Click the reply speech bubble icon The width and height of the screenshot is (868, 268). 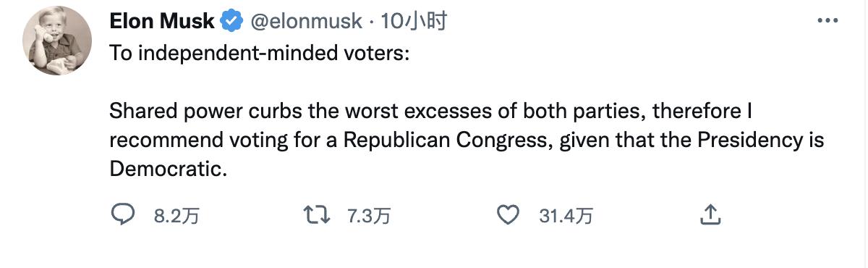(x=123, y=214)
